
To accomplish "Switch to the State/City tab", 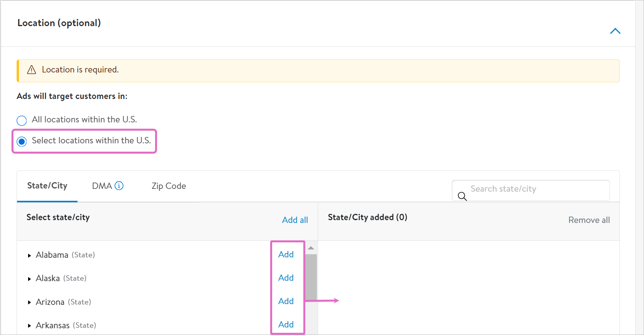I will point(47,186).
